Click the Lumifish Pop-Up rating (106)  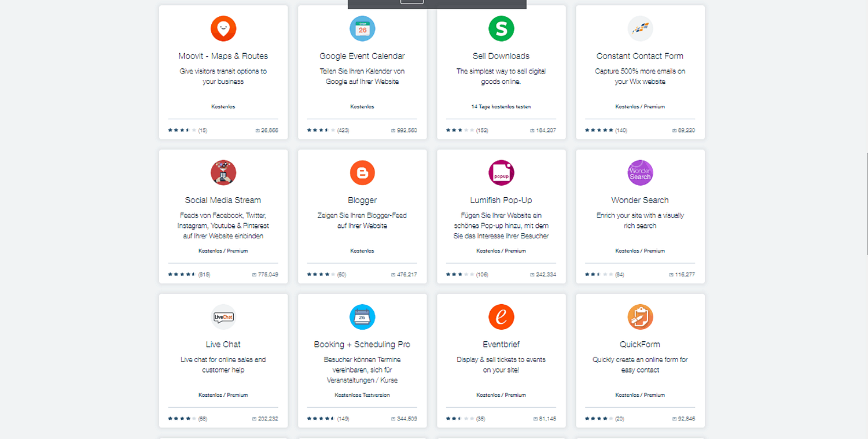coord(467,275)
